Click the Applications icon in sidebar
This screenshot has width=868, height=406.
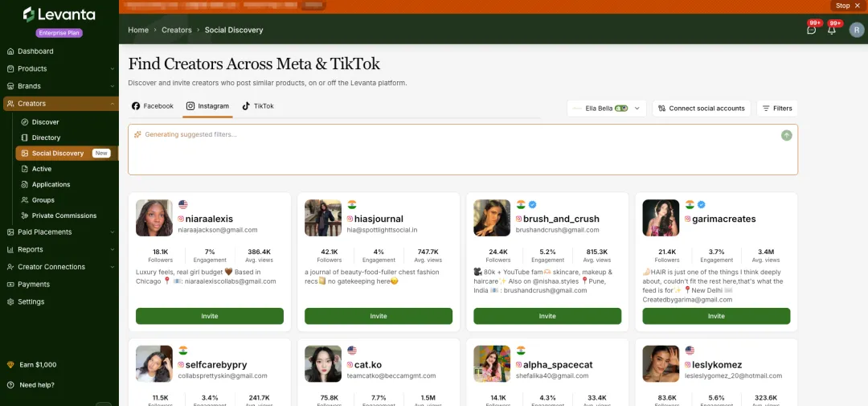(x=24, y=184)
